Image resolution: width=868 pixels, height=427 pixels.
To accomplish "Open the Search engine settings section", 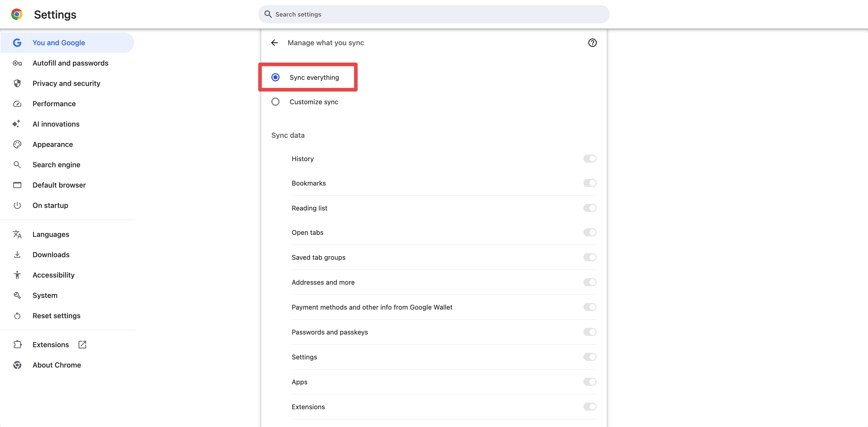I will (x=56, y=165).
